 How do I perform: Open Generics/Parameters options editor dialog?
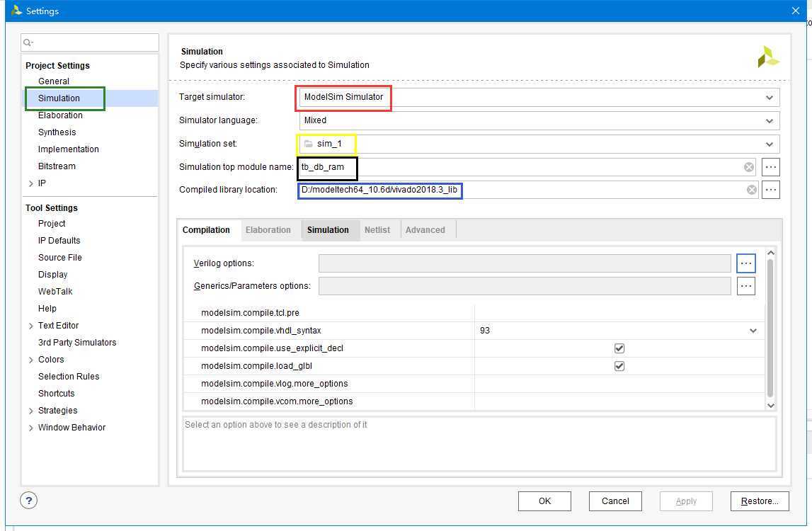point(745,286)
